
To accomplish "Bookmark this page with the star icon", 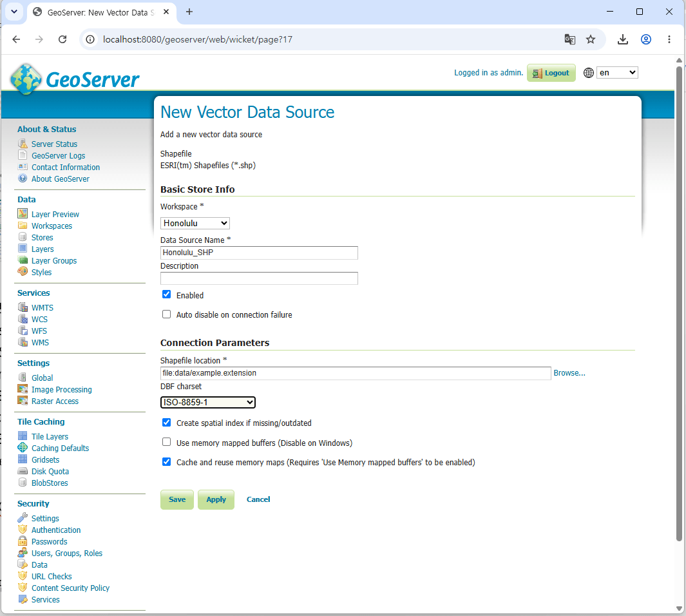I will coord(591,39).
